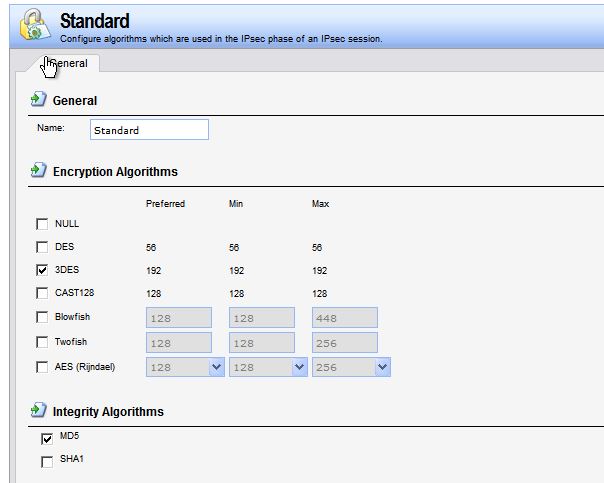The image size is (604, 483).
Task: Click the General section arrow icon
Action: coord(39,100)
